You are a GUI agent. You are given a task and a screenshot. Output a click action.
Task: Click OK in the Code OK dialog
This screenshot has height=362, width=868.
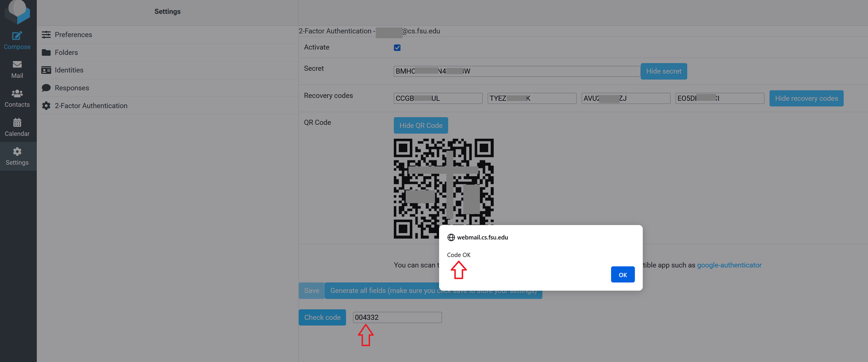623,275
